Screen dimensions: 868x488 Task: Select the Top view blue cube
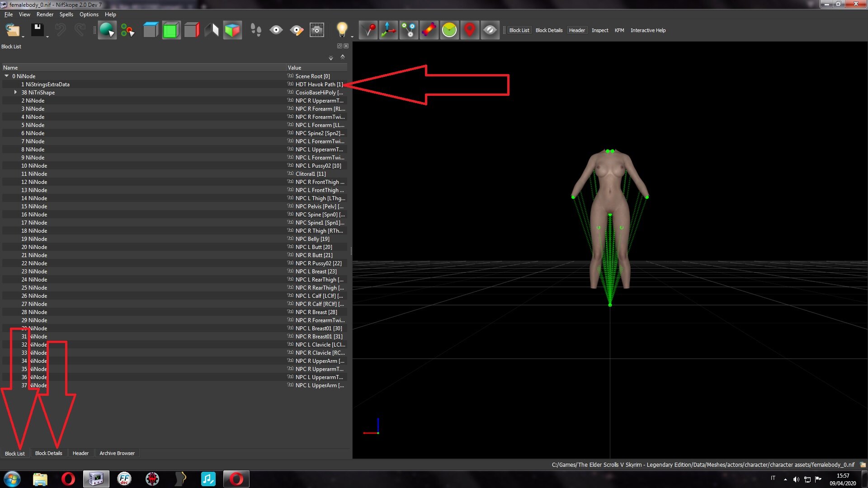(151, 30)
